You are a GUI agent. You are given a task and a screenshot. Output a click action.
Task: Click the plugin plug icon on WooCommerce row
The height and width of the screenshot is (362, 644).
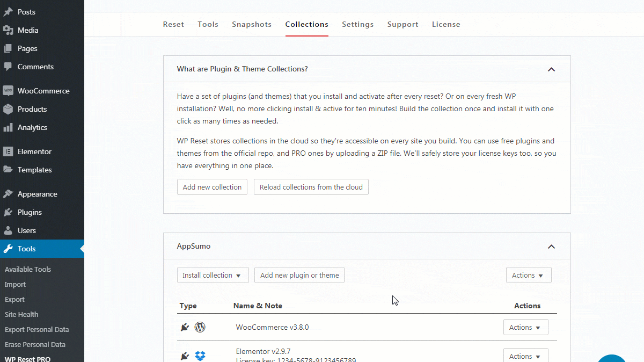pyautogui.click(x=185, y=327)
